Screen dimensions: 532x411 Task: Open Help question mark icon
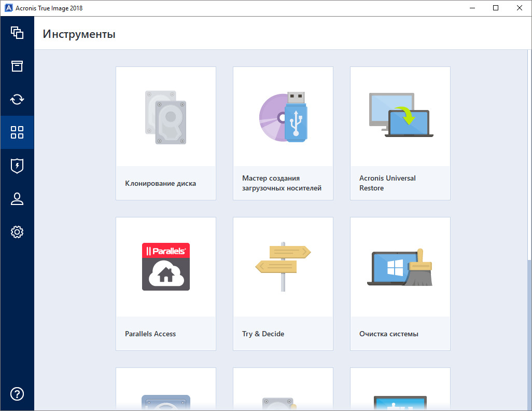17,394
